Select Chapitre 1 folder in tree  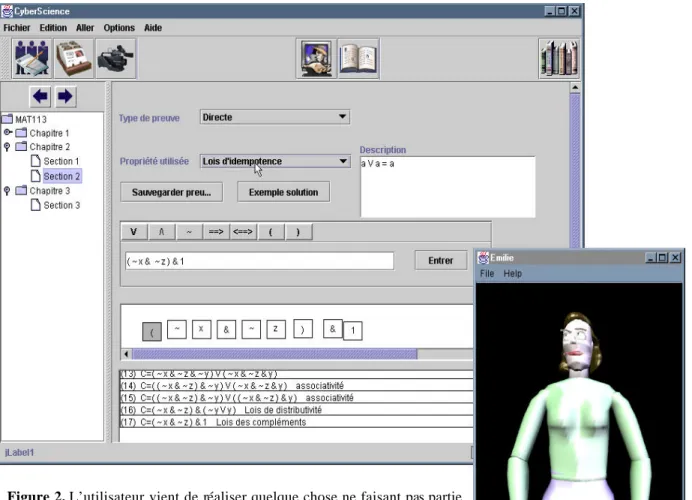(x=42, y=133)
